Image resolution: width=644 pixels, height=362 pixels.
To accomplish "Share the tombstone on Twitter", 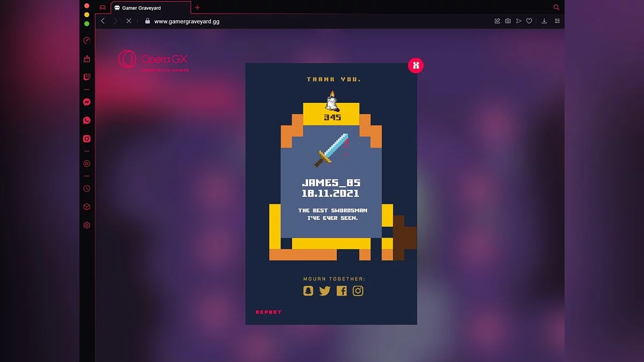I will [325, 291].
